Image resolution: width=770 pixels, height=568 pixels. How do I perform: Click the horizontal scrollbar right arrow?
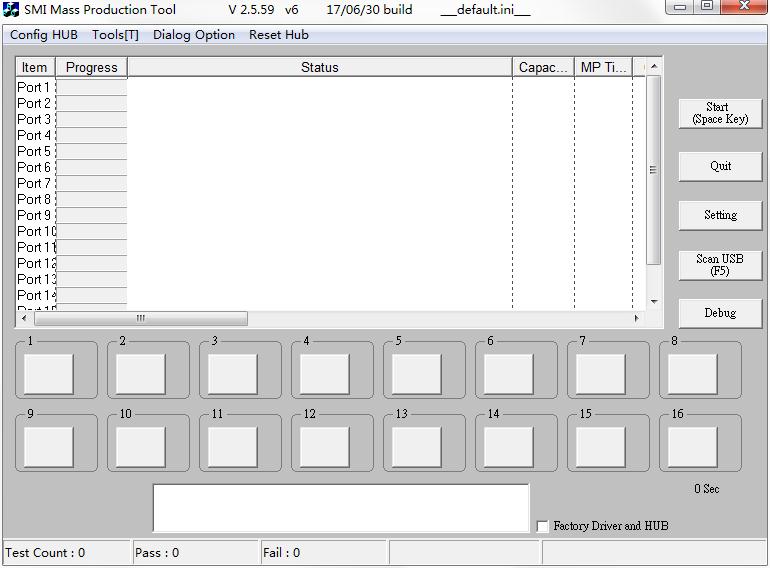point(636,318)
